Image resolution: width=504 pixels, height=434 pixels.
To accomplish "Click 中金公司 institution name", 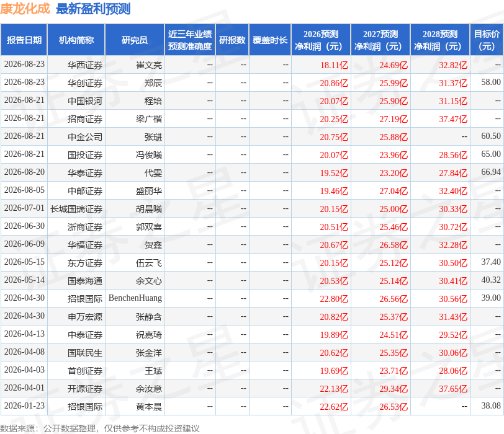I will 85,137.
